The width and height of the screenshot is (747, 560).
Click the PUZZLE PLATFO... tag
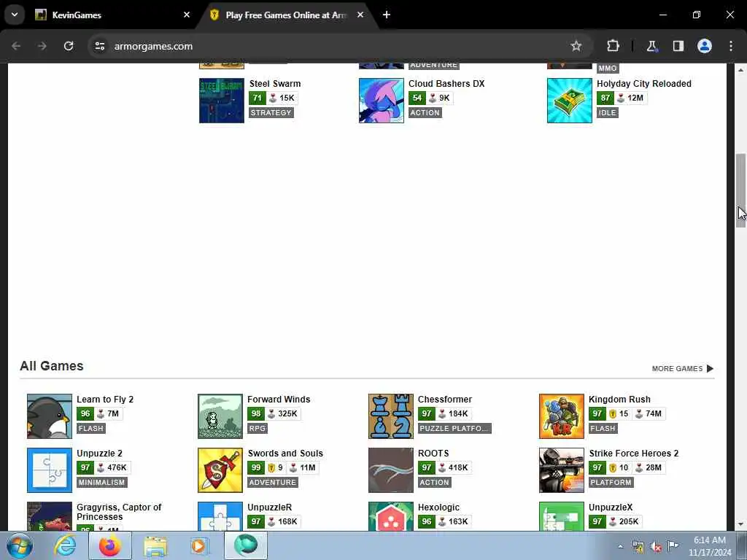[454, 429]
